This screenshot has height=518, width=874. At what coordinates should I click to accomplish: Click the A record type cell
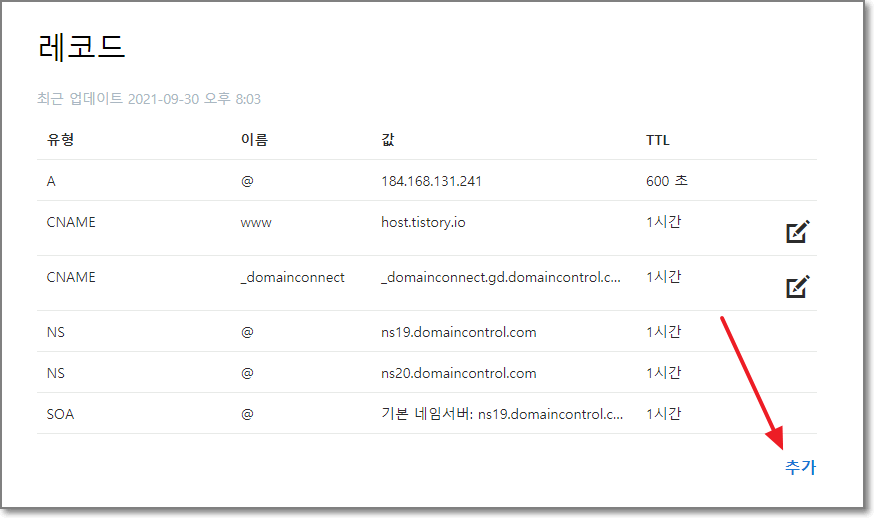51,181
